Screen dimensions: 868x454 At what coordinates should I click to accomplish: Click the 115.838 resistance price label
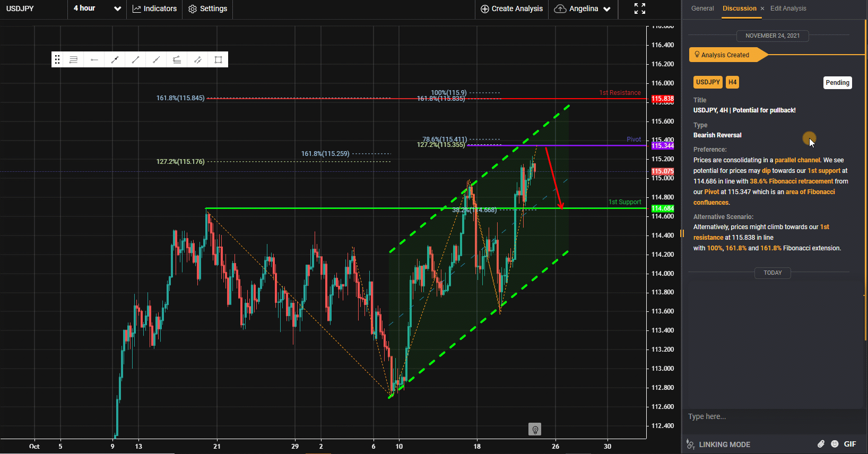pyautogui.click(x=662, y=99)
